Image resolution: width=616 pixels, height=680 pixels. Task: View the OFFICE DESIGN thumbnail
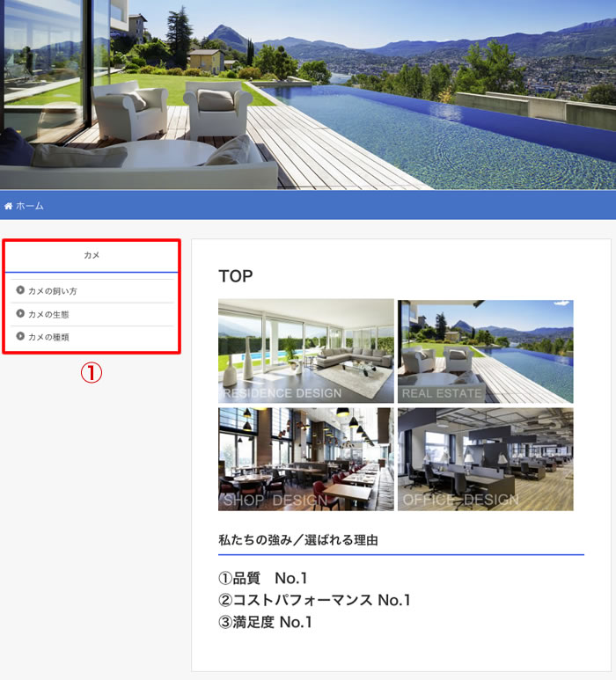[485, 459]
